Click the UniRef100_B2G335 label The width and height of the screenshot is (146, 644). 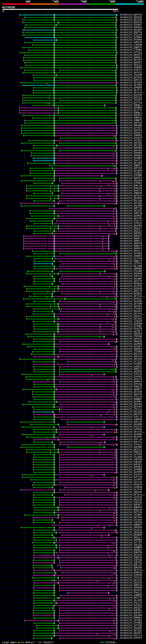click(x=131, y=95)
